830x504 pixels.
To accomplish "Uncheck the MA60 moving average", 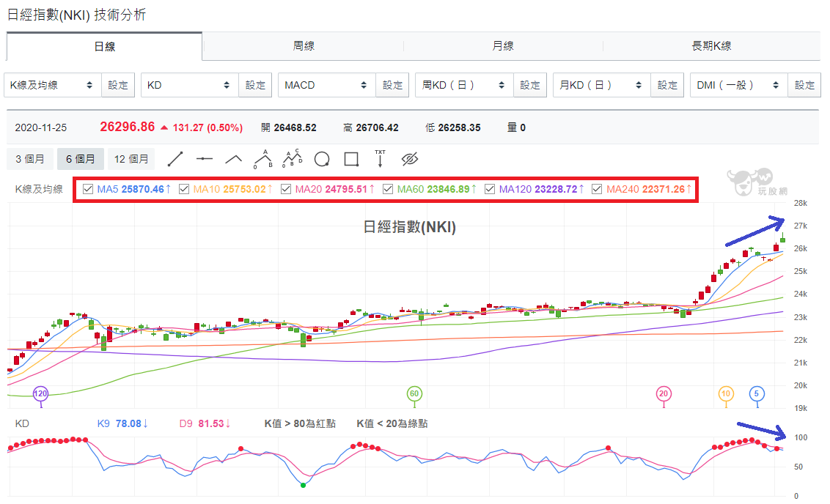I will point(388,189).
